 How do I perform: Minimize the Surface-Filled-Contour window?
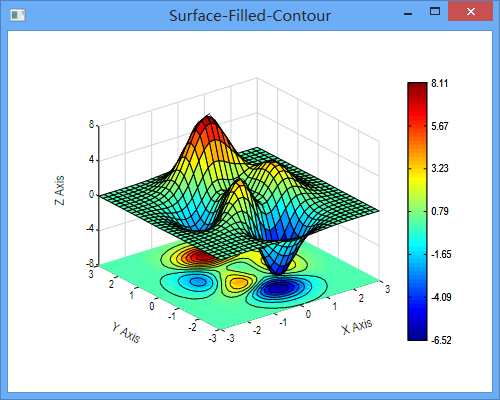(408, 14)
